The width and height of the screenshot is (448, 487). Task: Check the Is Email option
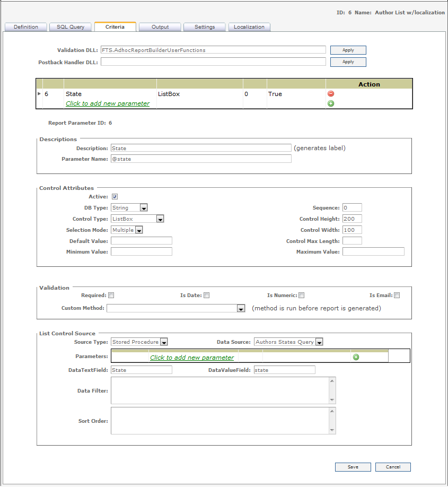397,295
